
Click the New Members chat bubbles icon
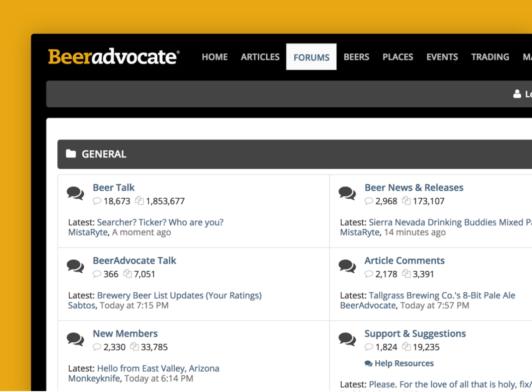75,339
